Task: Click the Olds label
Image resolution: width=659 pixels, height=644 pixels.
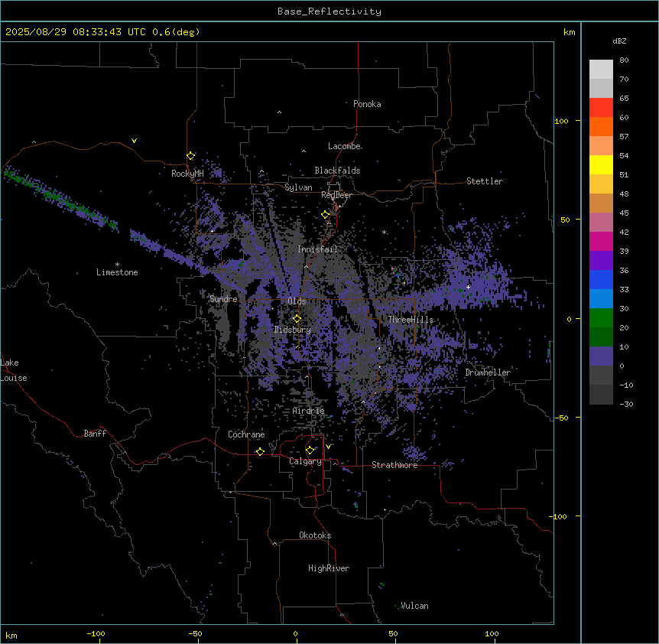Action: pos(297,301)
